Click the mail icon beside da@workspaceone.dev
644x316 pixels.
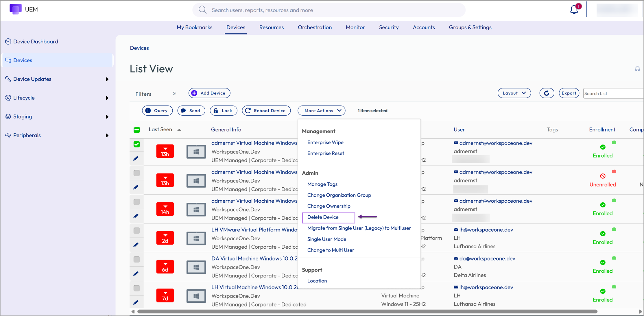[456, 258]
